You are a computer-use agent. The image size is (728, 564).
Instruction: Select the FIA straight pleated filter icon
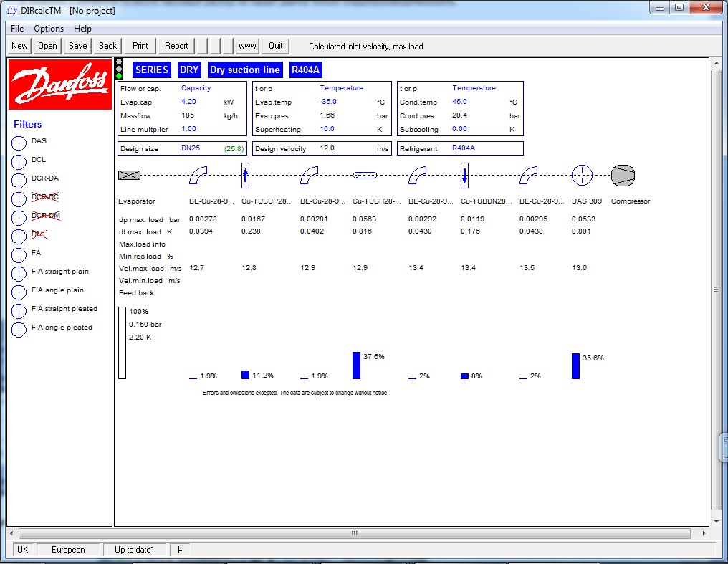point(19,311)
